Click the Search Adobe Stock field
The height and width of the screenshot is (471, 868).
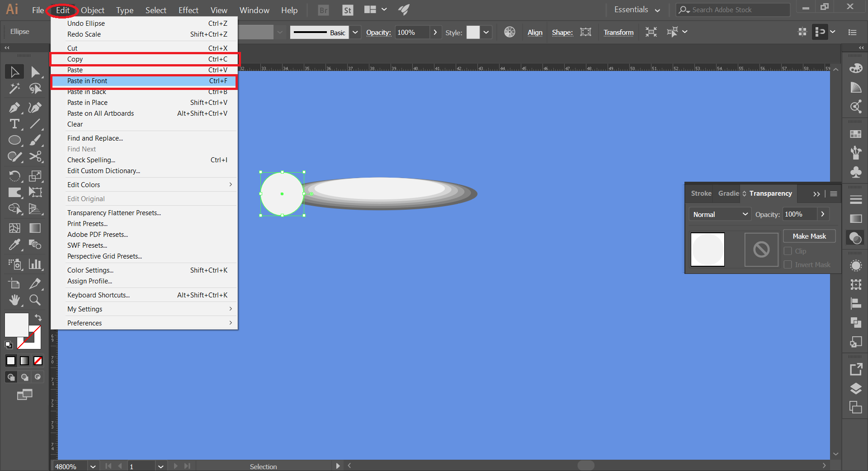733,9
